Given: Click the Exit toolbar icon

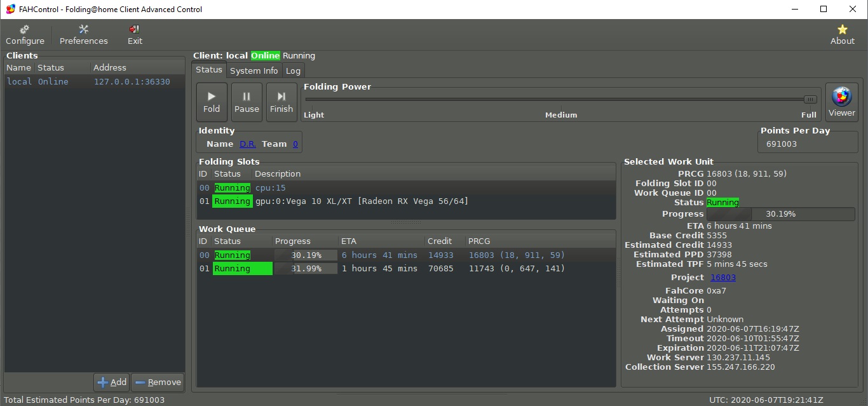Looking at the screenshot, I should [135, 35].
